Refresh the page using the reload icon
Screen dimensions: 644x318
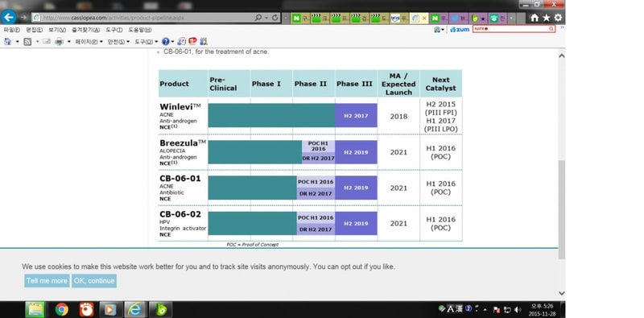275,18
